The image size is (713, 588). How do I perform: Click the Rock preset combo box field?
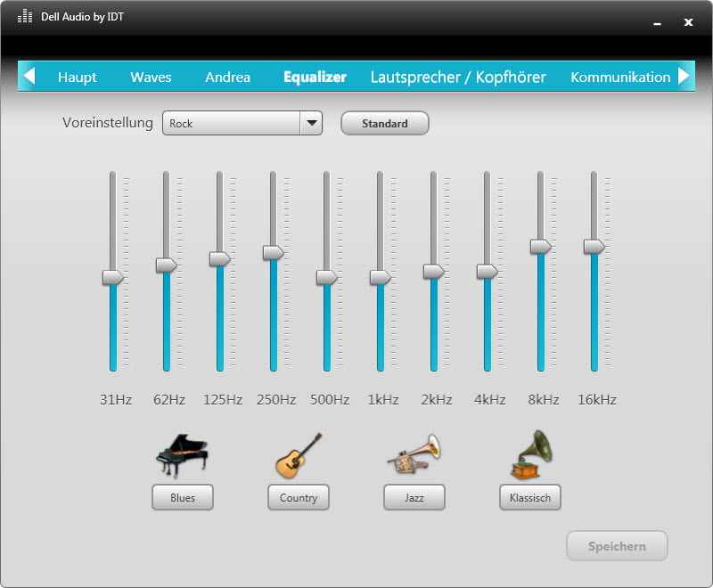(232, 124)
